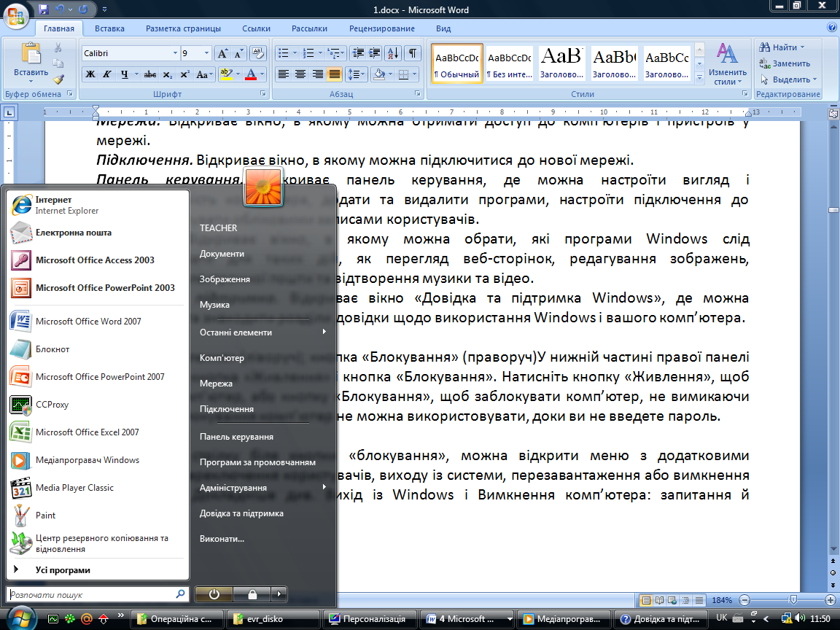Click Заменить (Replace) button

(785, 63)
